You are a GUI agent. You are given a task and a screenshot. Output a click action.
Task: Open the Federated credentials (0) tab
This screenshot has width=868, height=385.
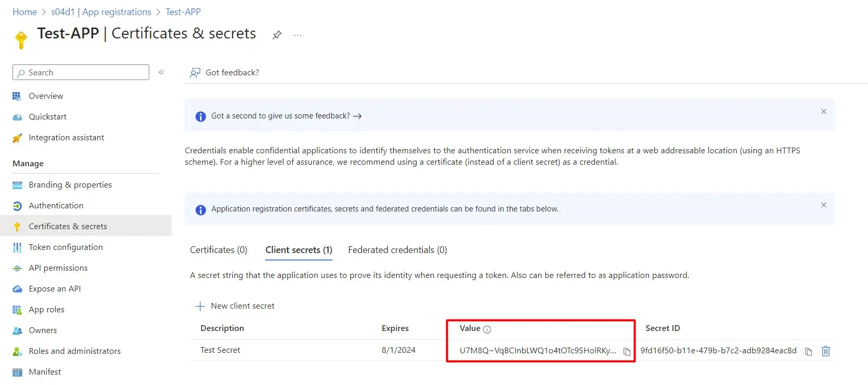click(x=397, y=250)
